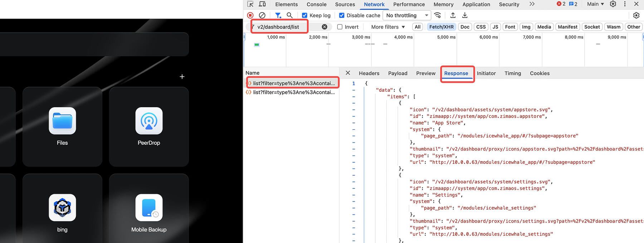Show more DevTools tabs chevron
Viewport: 644px width, 243px height.
[x=532, y=4]
